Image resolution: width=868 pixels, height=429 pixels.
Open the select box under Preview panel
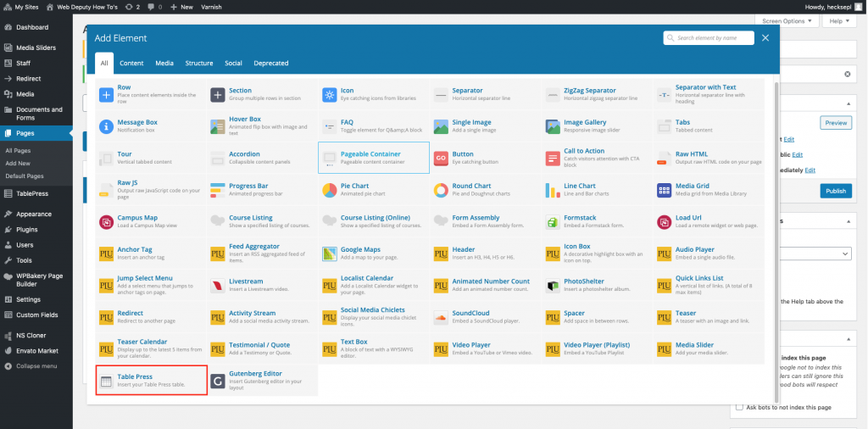coord(815,253)
